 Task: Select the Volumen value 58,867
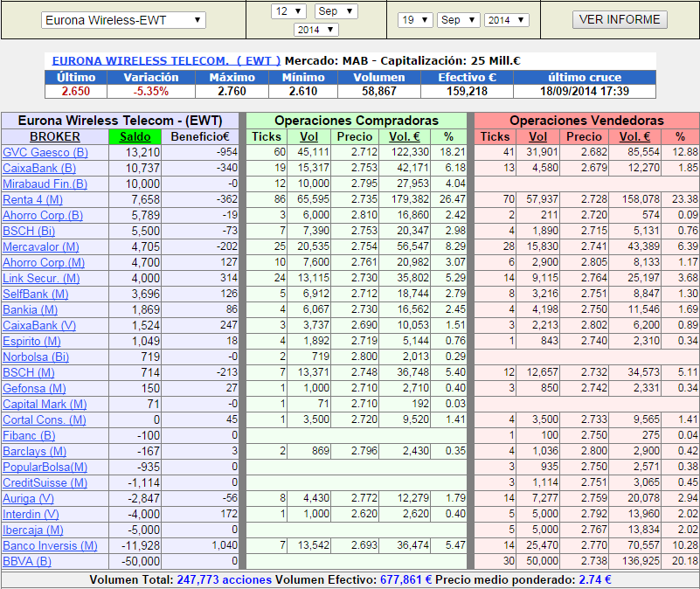(379, 91)
